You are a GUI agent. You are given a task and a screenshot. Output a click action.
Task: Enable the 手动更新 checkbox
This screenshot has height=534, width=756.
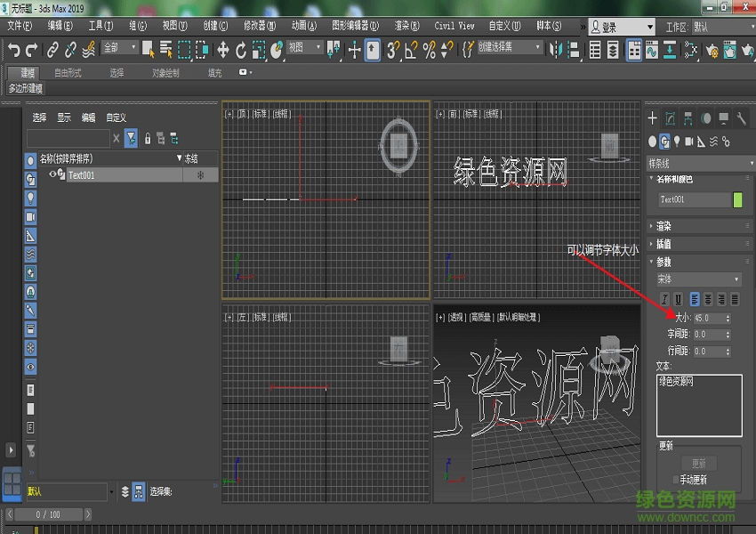pyautogui.click(x=675, y=480)
